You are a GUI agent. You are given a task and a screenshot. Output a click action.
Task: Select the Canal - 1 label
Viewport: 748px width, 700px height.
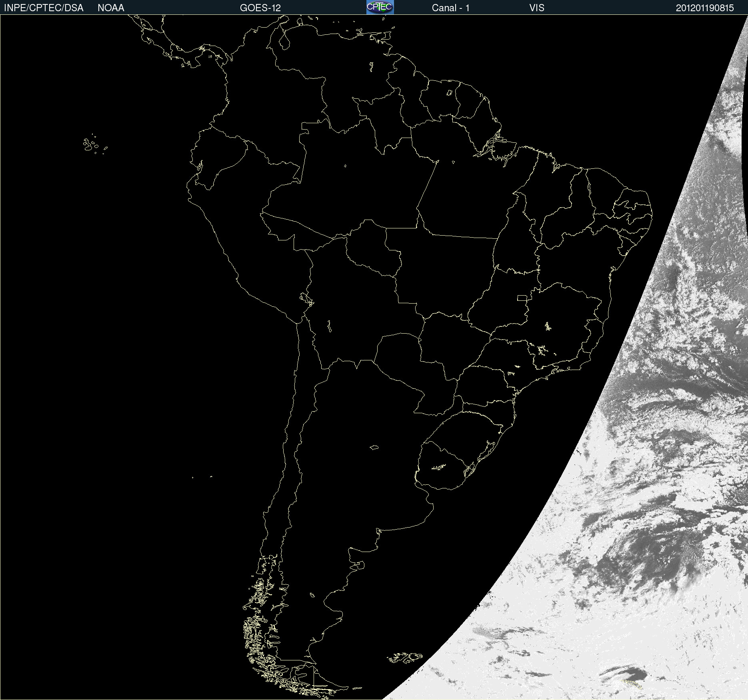coord(451,8)
